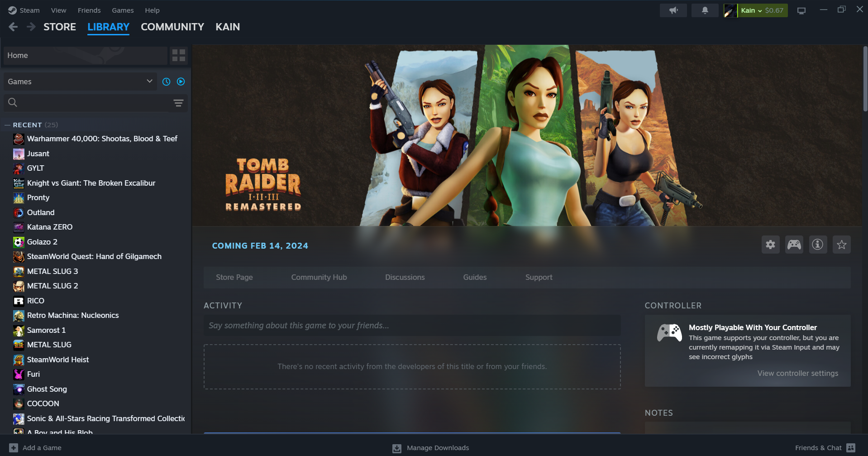Open the Games menu

[x=123, y=10]
